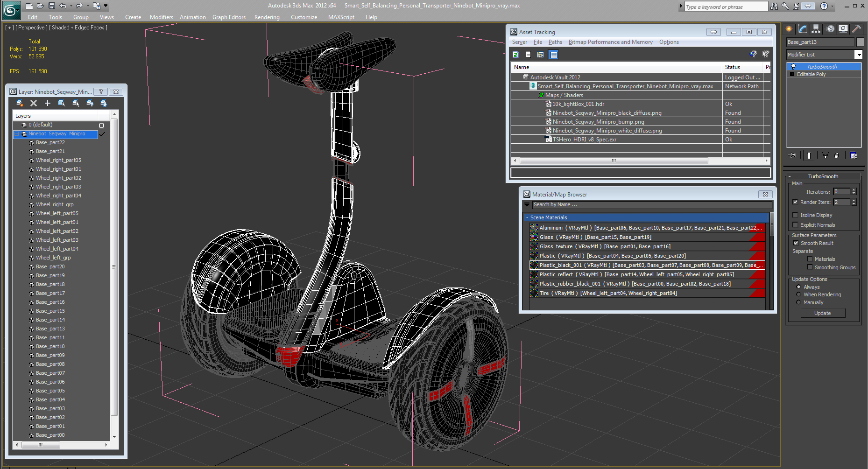This screenshot has width=868, height=469.
Task: Open the Quick Access toolbar dropdown arrow
Action: pyautogui.click(x=106, y=6)
